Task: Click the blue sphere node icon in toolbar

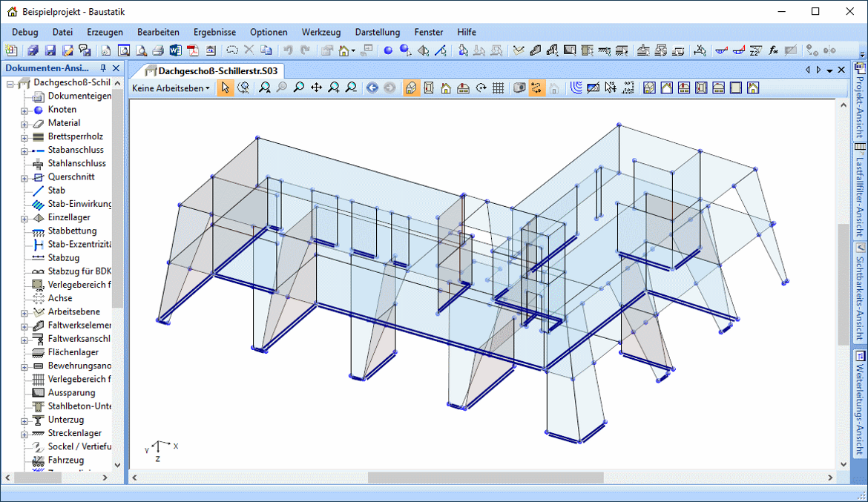Action: tap(388, 50)
